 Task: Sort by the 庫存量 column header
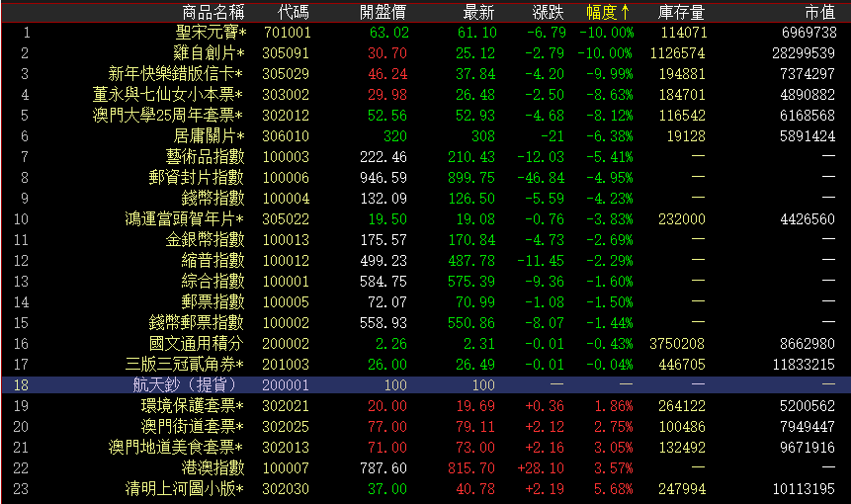pos(681,12)
